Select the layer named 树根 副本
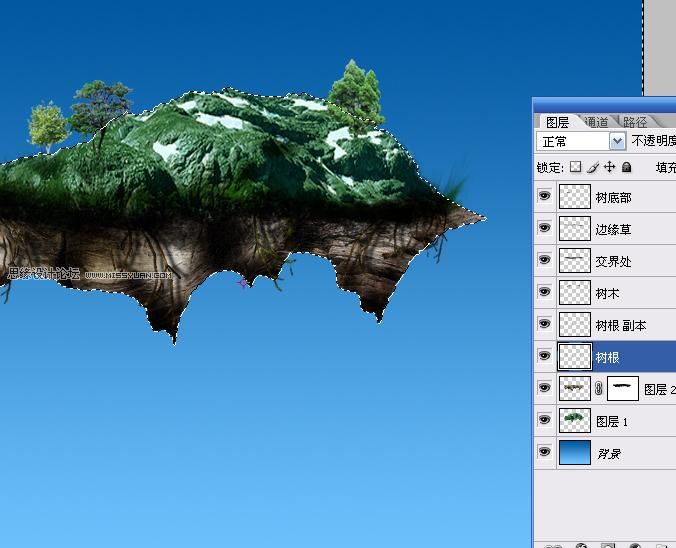 click(x=621, y=326)
